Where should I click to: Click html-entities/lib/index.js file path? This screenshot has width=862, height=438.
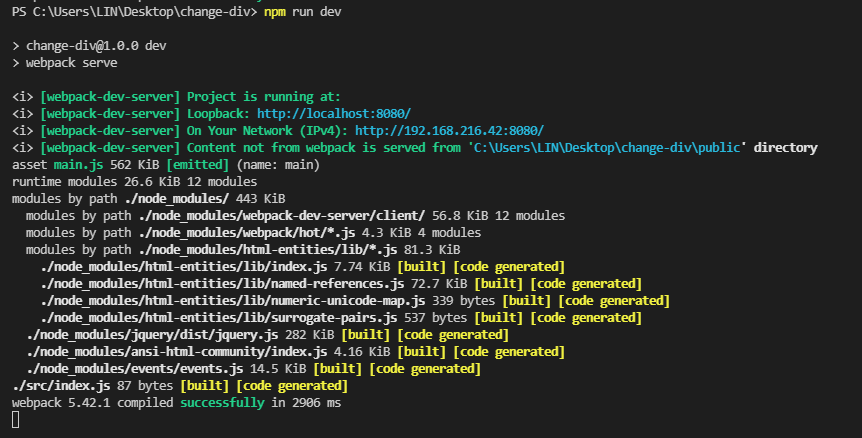point(184,267)
